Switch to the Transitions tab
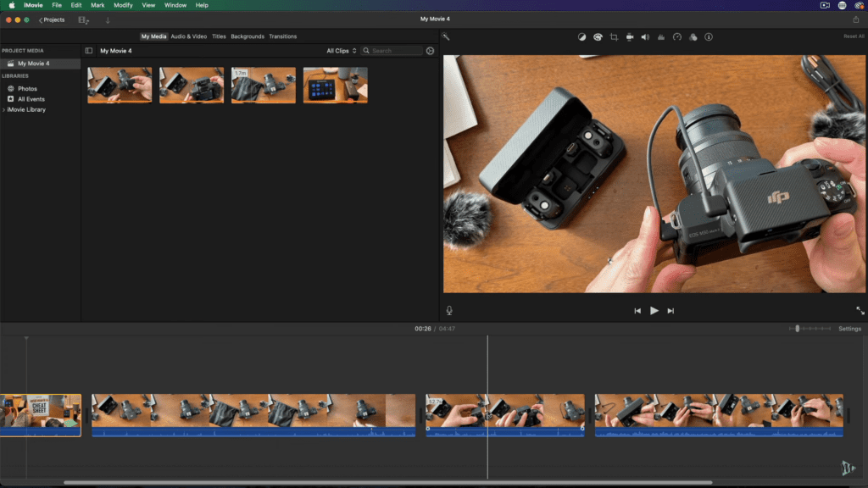 click(x=283, y=36)
